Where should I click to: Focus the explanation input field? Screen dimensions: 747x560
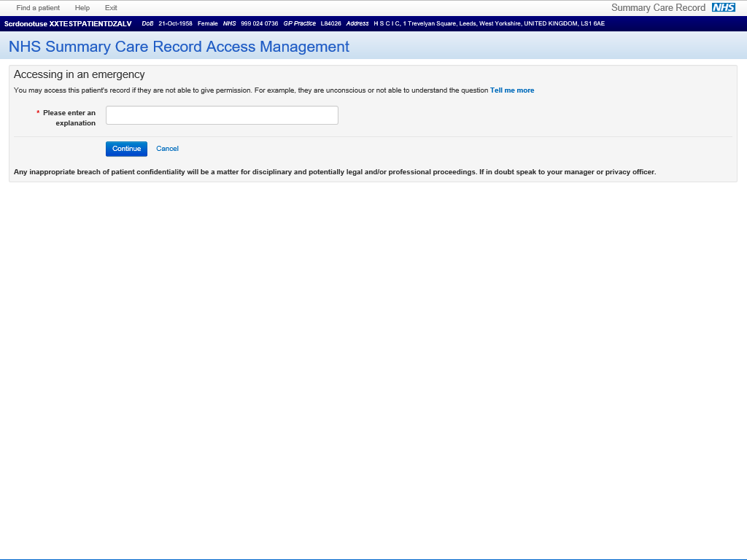(222, 115)
